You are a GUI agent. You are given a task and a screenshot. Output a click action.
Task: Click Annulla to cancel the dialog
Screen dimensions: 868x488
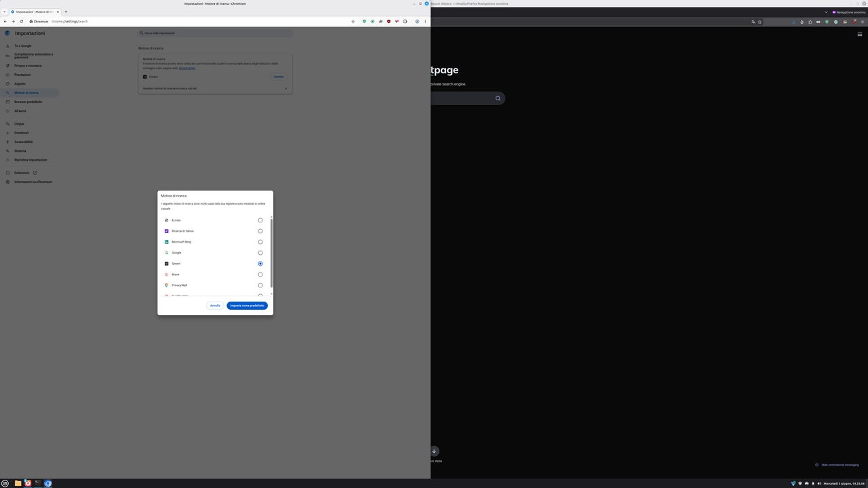click(x=215, y=306)
